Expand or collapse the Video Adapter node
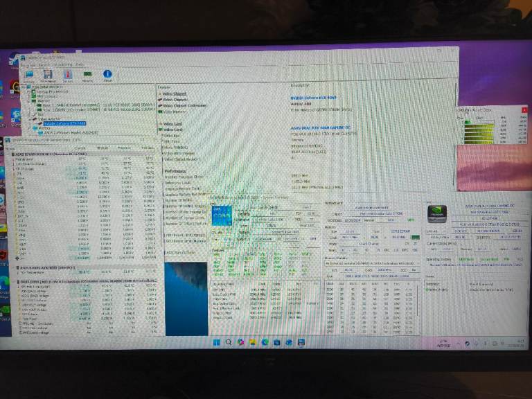This screenshot has height=399, width=532. pyautogui.click(x=30, y=119)
